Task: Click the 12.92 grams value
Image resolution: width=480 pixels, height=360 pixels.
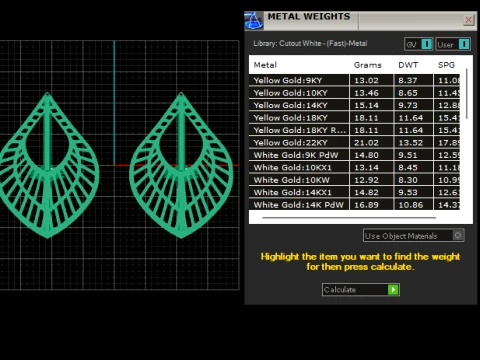Action: 366,180
